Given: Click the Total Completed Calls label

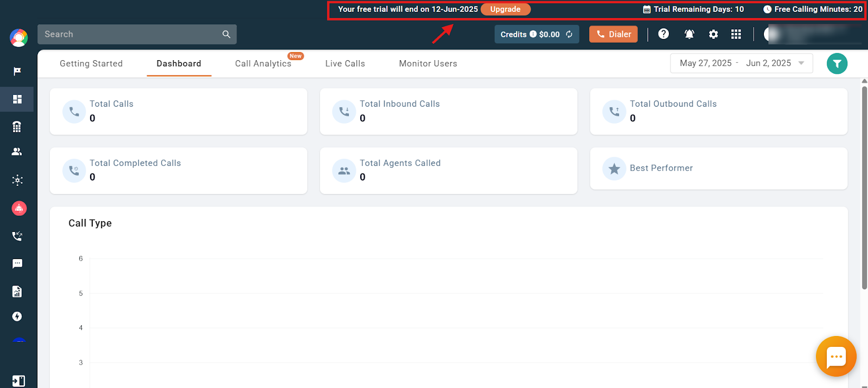Looking at the screenshot, I should [x=135, y=163].
